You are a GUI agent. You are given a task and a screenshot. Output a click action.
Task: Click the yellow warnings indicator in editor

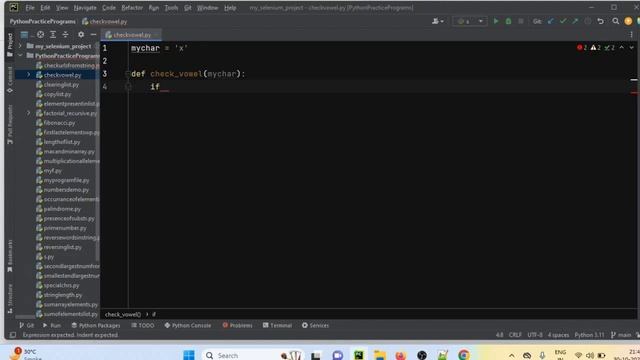(x=596, y=48)
